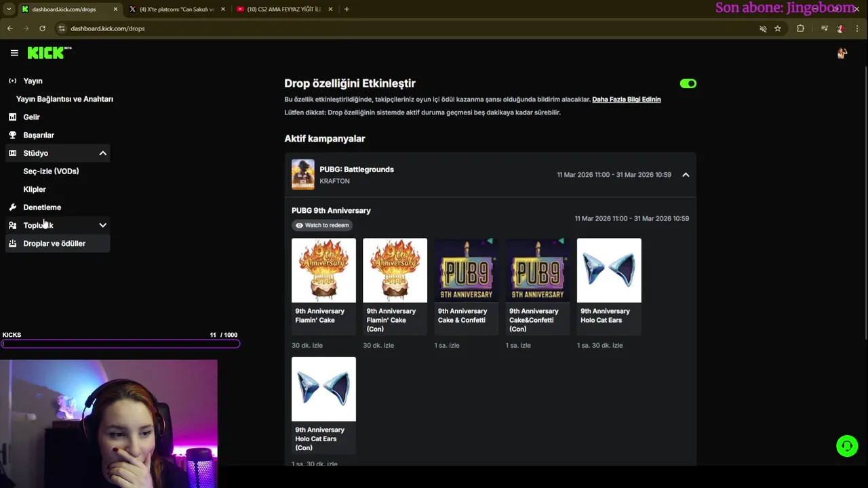Bookmark this page with star icon
Image resolution: width=868 pixels, height=488 pixels.
click(x=778, y=28)
